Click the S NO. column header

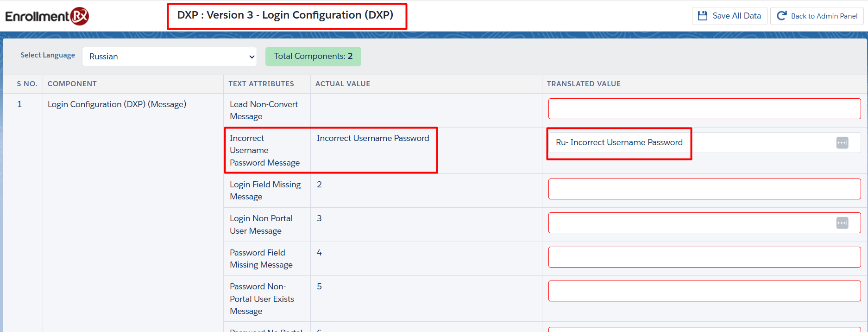point(27,84)
